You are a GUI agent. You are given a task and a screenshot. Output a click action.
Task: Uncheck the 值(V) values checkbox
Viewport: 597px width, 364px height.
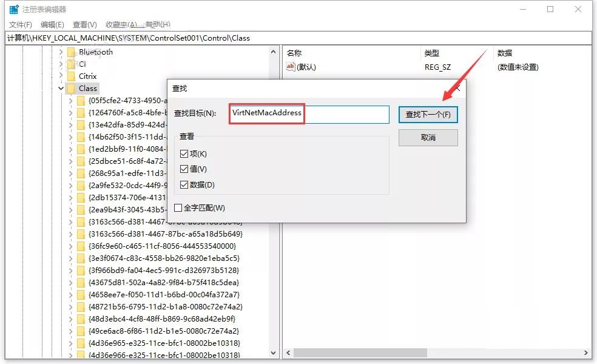tap(184, 169)
